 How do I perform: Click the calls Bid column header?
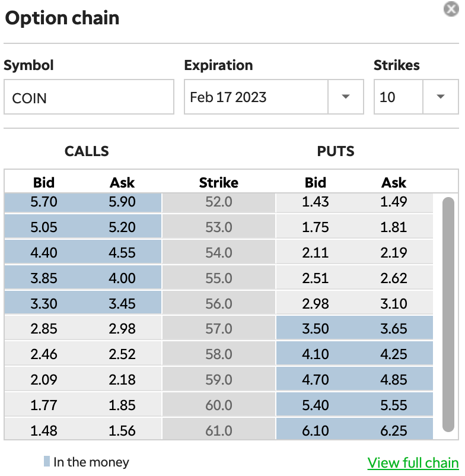click(44, 183)
